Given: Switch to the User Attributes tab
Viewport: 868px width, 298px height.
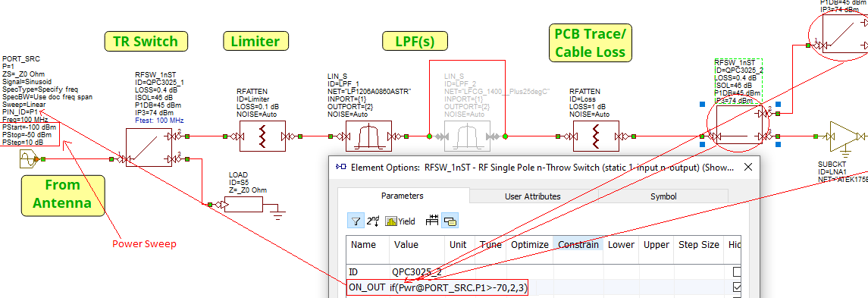Looking at the screenshot, I should pyautogui.click(x=532, y=196).
